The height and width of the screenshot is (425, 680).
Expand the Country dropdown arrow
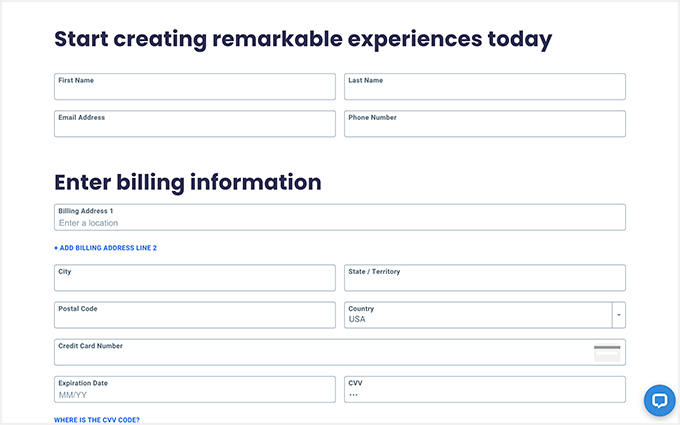619,315
